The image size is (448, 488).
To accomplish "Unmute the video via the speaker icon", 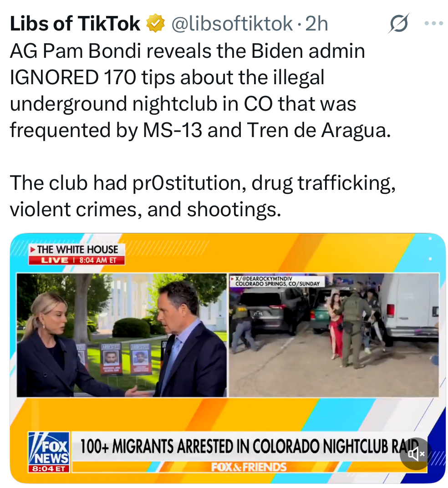I will [x=416, y=454].
